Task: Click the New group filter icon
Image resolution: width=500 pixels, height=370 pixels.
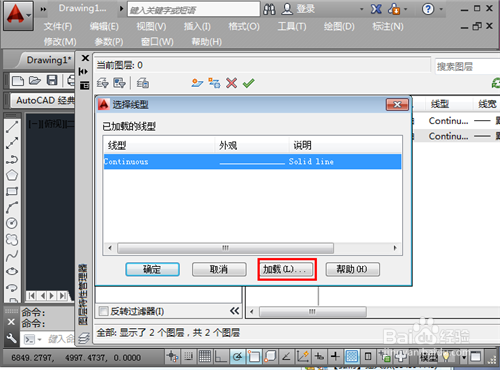Action: [x=119, y=83]
